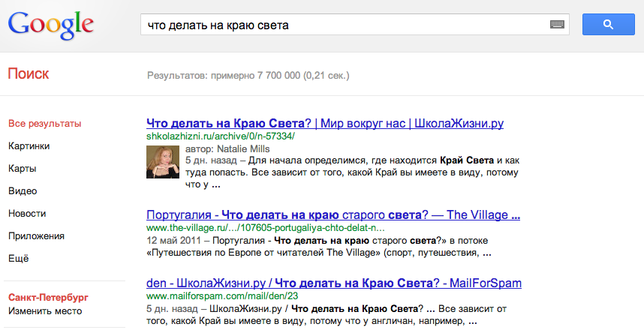
Task: Click the Natalie Mills author photo thumbnail
Action: tap(163, 162)
